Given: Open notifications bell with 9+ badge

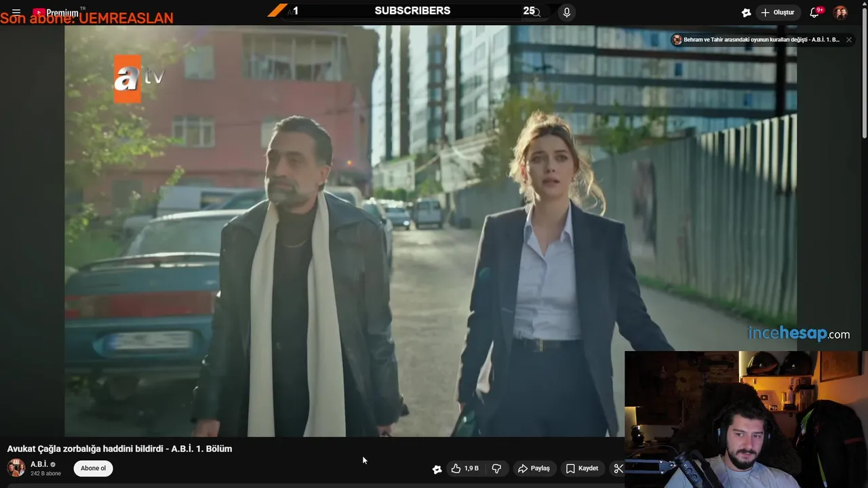Looking at the screenshot, I should (x=815, y=12).
